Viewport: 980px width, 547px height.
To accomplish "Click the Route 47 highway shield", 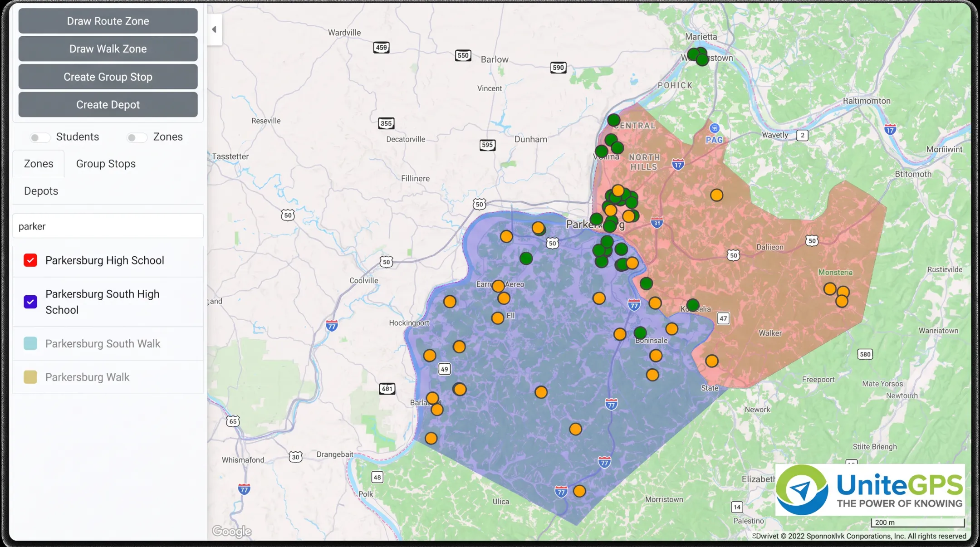I will pos(723,318).
